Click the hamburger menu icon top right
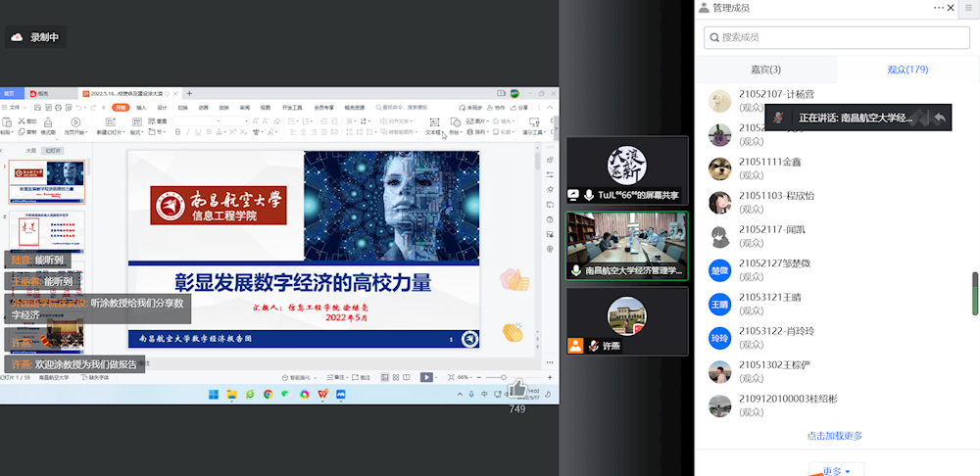The height and width of the screenshot is (476, 980). point(969,8)
